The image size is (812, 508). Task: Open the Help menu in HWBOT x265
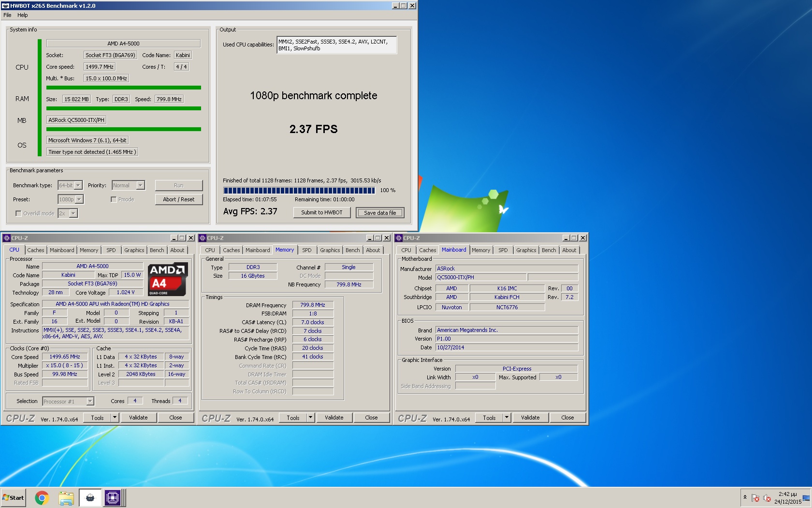click(x=23, y=15)
